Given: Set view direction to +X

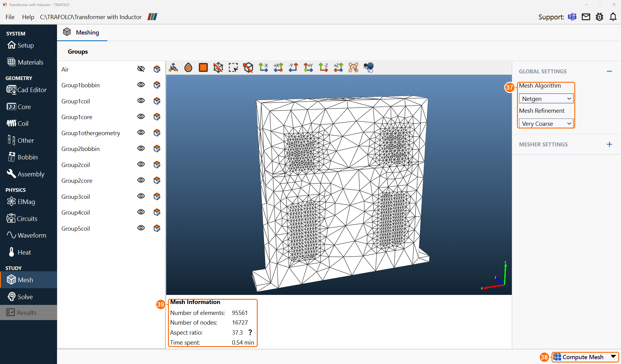Looking at the screenshot, I should tap(278, 67).
